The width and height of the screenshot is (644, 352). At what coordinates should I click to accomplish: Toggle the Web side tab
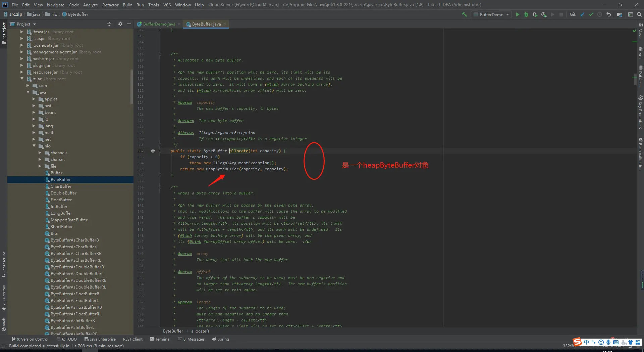(4, 324)
